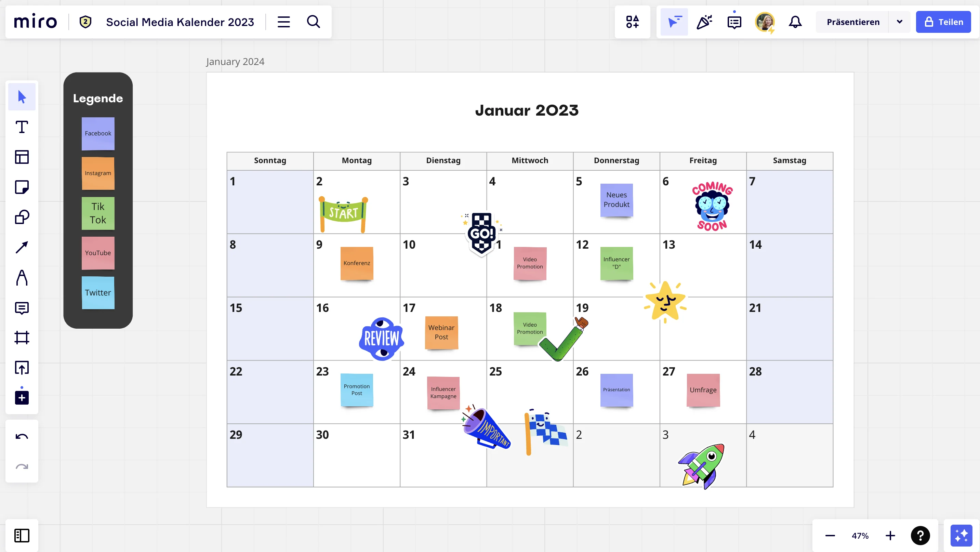Click the Miro home logo
The height and width of the screenshot is (552, 980).
pyautogui.click(x=36, y=22)
